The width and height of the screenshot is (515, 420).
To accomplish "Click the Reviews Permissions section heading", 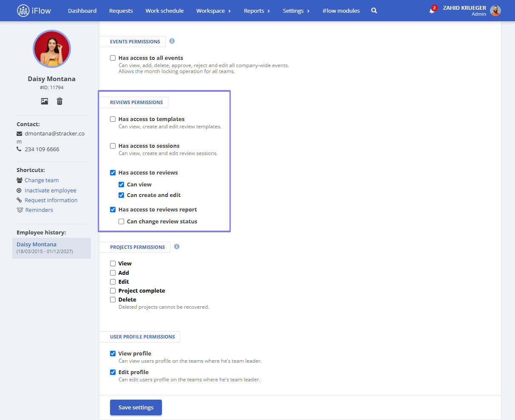I will 136,102.
